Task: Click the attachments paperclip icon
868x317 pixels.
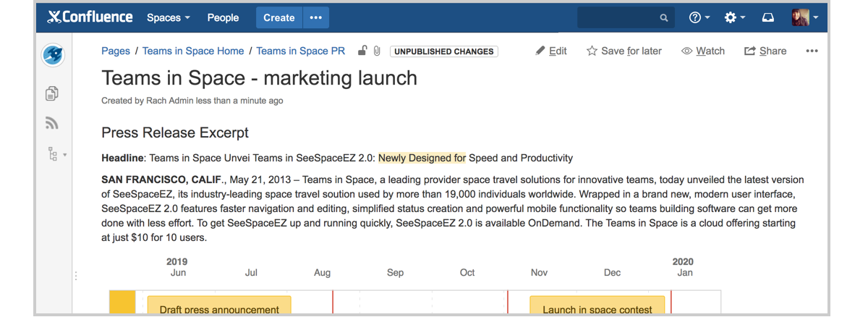Action: 377,51
